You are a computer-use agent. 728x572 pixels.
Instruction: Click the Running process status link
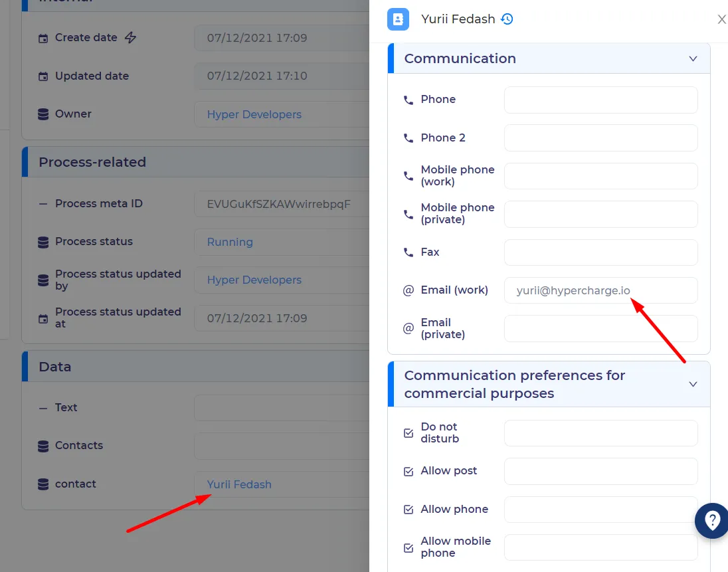230,242
